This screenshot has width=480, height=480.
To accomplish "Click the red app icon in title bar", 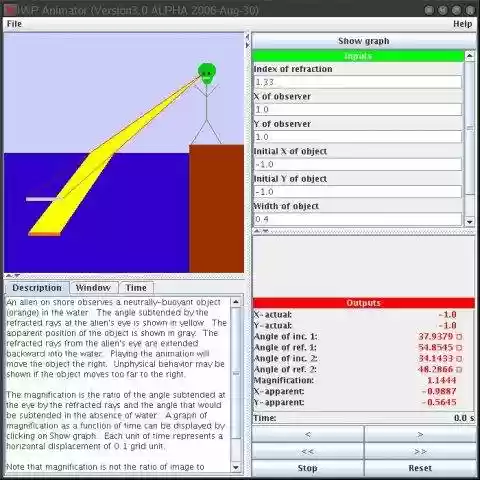I will coord(11,10).
